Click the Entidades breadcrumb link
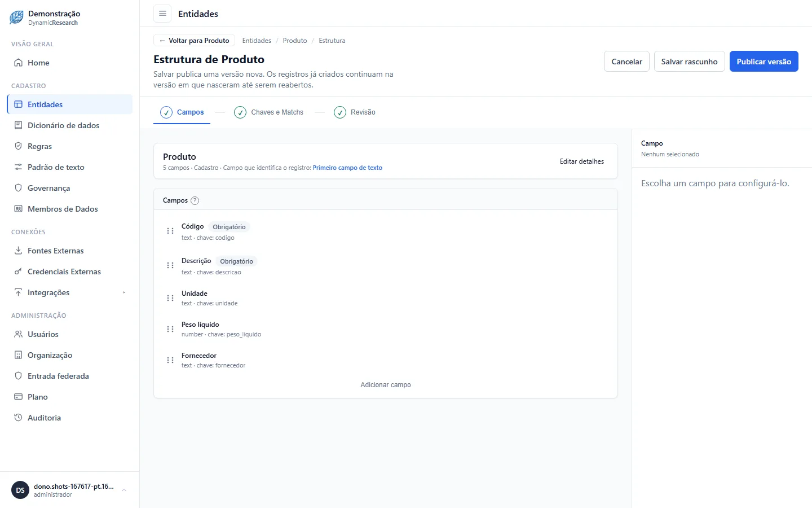The image size is (812, 508). coord(257,41)
